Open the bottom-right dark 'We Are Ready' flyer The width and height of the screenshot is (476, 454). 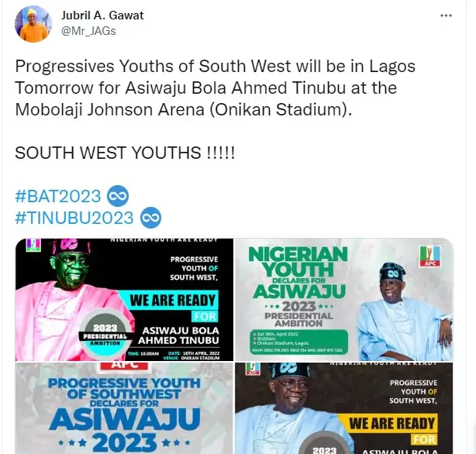343,408
